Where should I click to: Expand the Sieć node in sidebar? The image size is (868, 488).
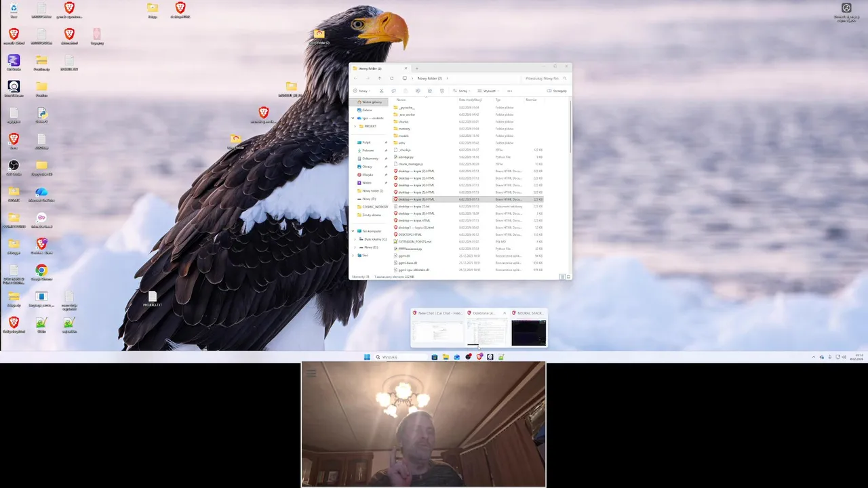[353, 256]
